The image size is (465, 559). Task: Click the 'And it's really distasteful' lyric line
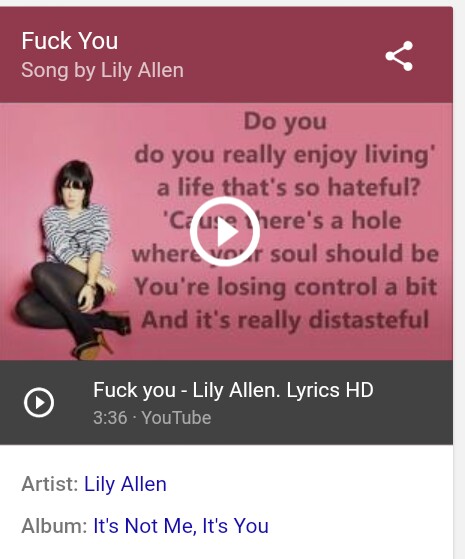(285, 319)
